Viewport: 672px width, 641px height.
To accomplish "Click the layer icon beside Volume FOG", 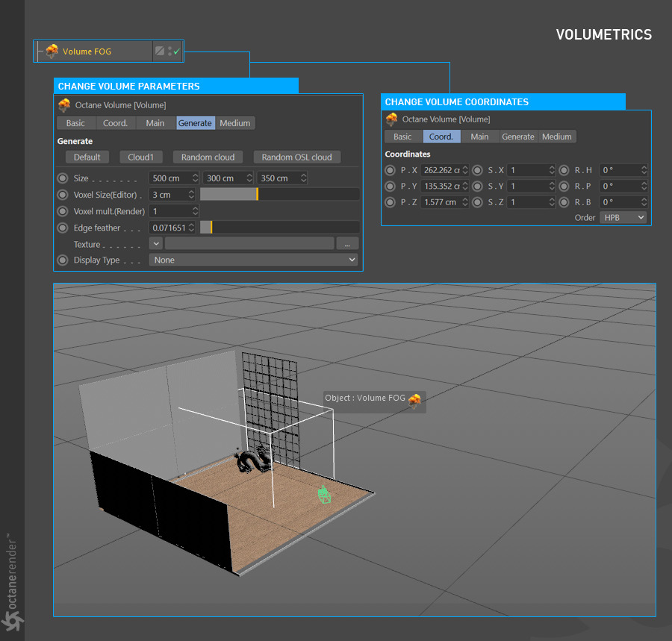I will click(159, 51).
